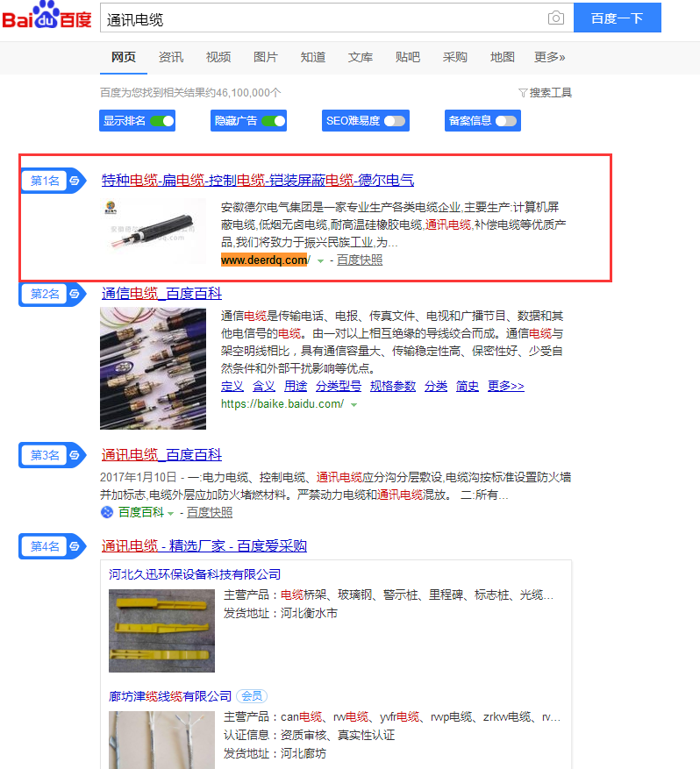Open the 分类型号 sub-link

[339, 386]
